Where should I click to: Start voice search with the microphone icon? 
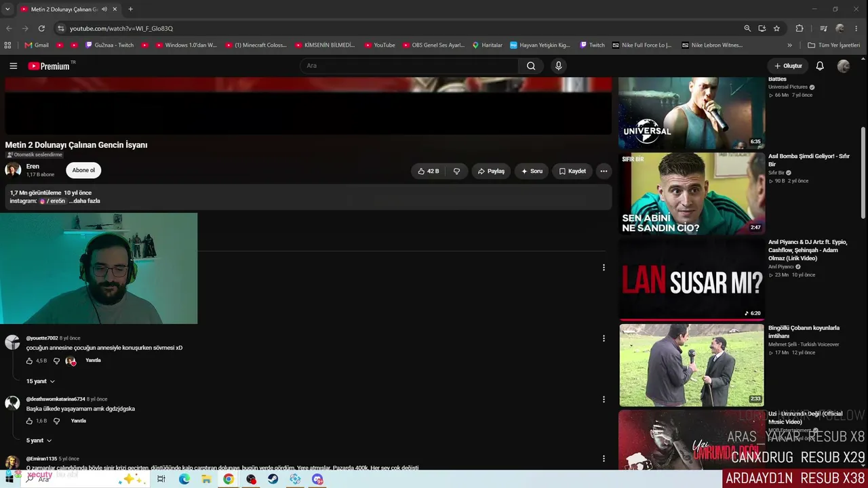pyautogui.click(x=559, y=66)
